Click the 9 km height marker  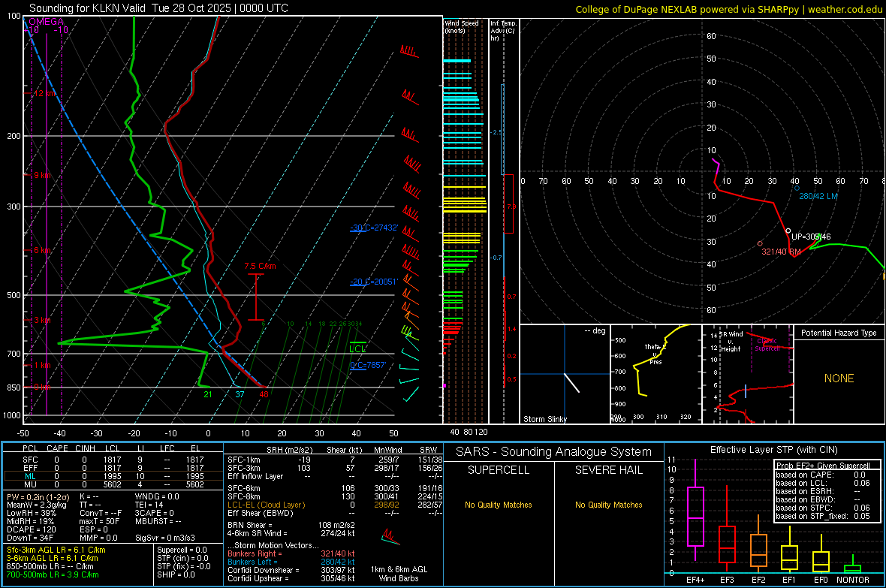[42, 175]
